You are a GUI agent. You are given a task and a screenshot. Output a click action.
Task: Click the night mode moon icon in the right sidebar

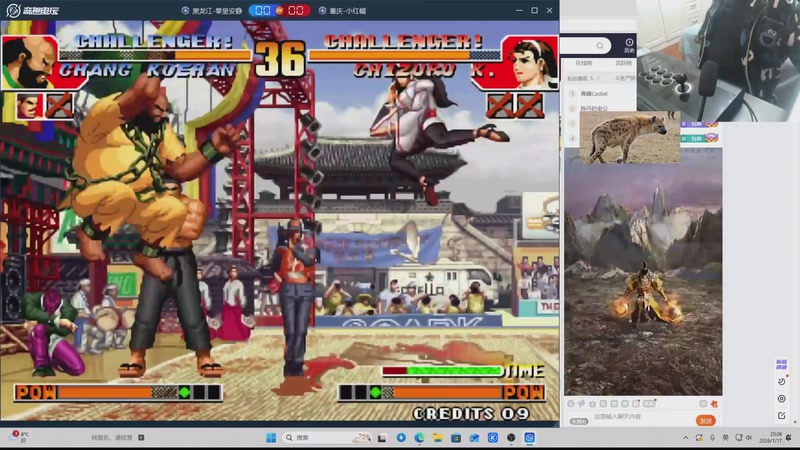pos(781,382)
